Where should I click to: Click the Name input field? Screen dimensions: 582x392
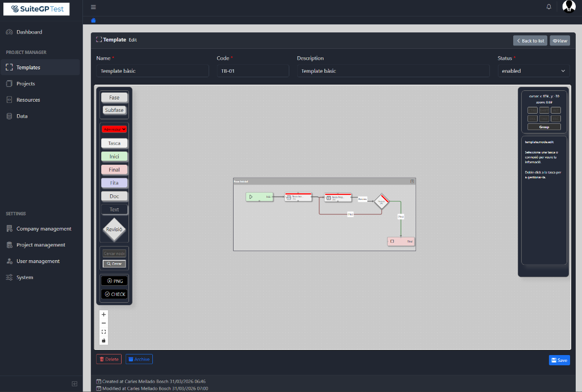pyautogui.click(x=152, y=71)
